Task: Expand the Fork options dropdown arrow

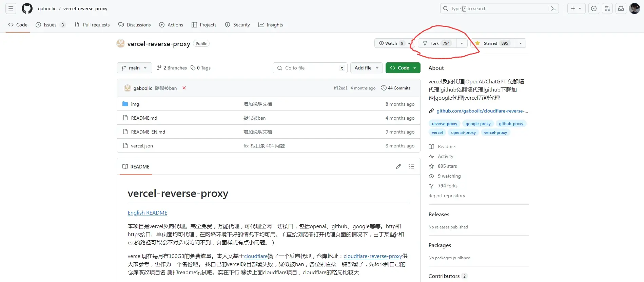Action: pos(462,43)
